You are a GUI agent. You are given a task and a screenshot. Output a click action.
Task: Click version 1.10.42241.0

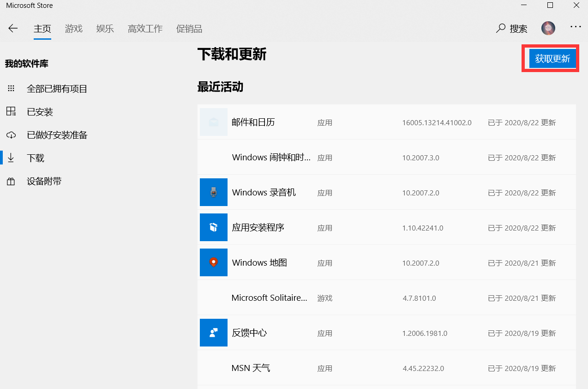click(423, 228)
